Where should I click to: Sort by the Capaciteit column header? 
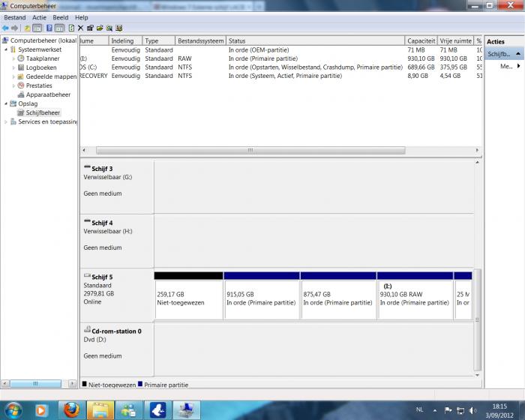pyautogui.click(x=421, y=40)
